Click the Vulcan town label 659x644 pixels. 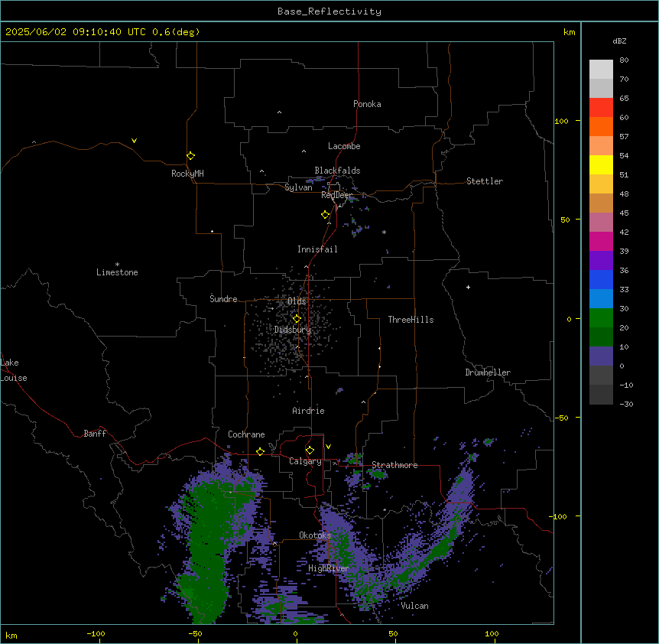click(x=415, y=606)
